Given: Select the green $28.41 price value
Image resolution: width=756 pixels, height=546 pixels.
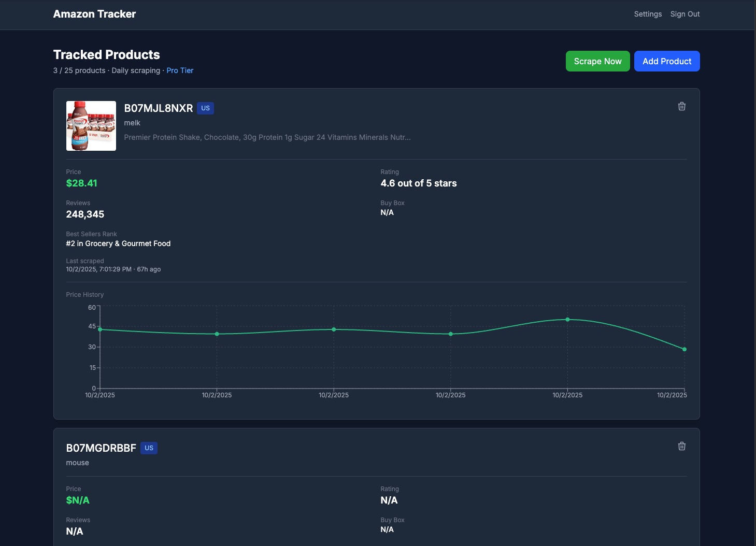Looking at the screenshot, I should tap(81, 183).
